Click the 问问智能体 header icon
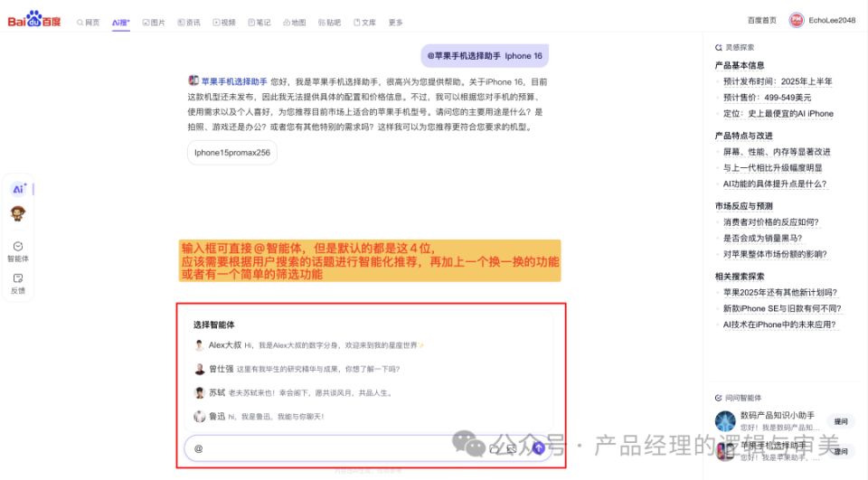 (x=719, y=398)
